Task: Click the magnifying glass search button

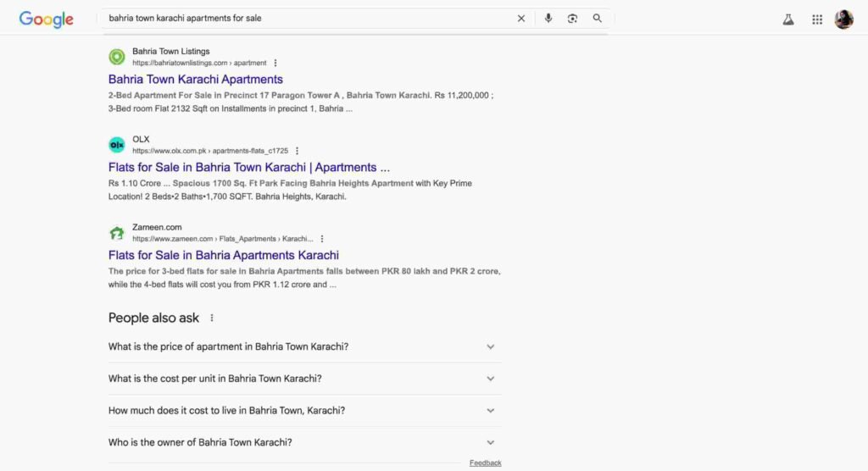Action: pos(598,19)
